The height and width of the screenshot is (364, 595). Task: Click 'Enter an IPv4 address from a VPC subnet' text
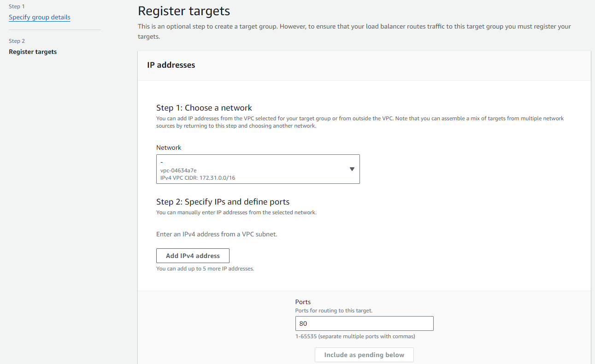217,234
